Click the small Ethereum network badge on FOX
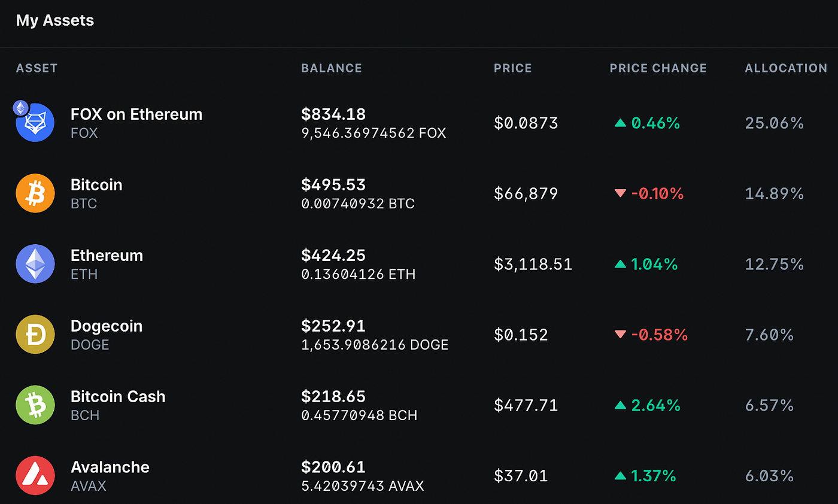838x504 pixels. coord(20,108)
